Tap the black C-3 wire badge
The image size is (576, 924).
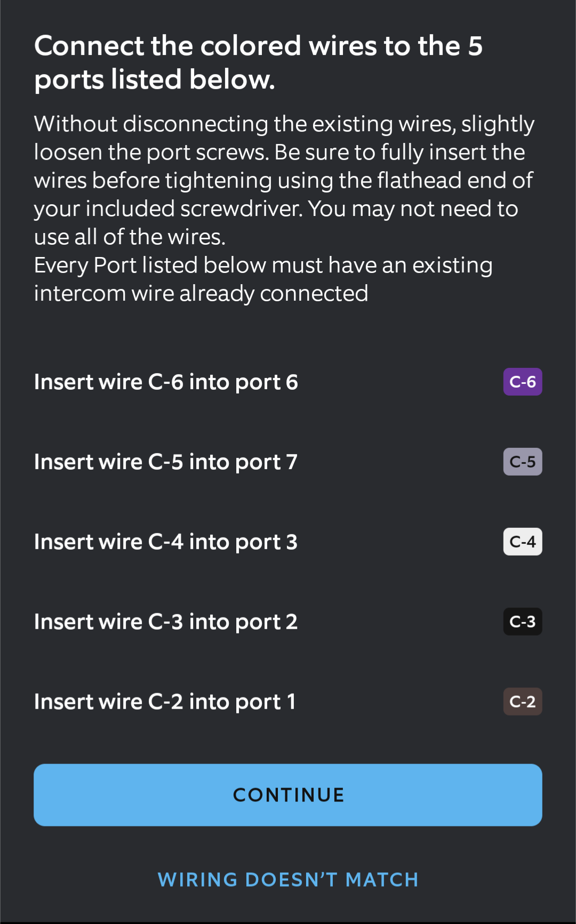tap(522, 622)
